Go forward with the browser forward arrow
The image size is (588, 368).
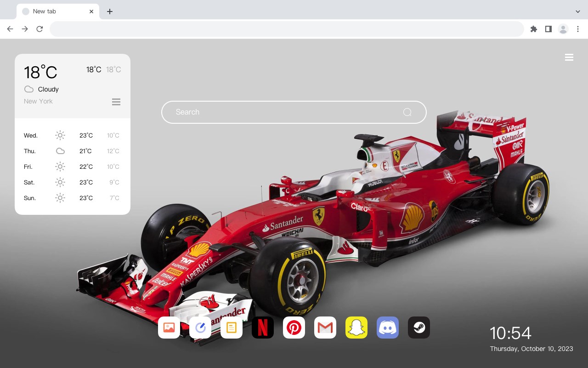coord(25,29)
